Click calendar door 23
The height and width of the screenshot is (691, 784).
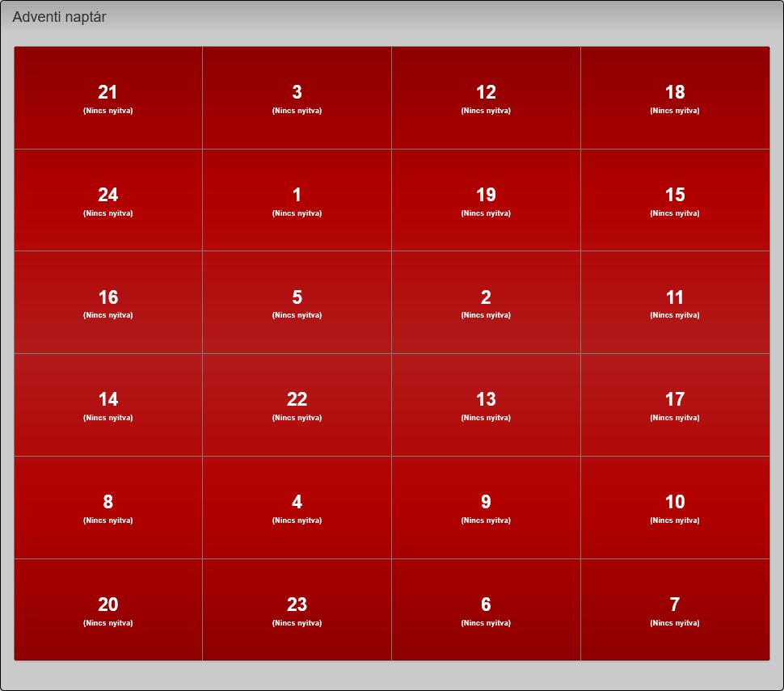297,610
